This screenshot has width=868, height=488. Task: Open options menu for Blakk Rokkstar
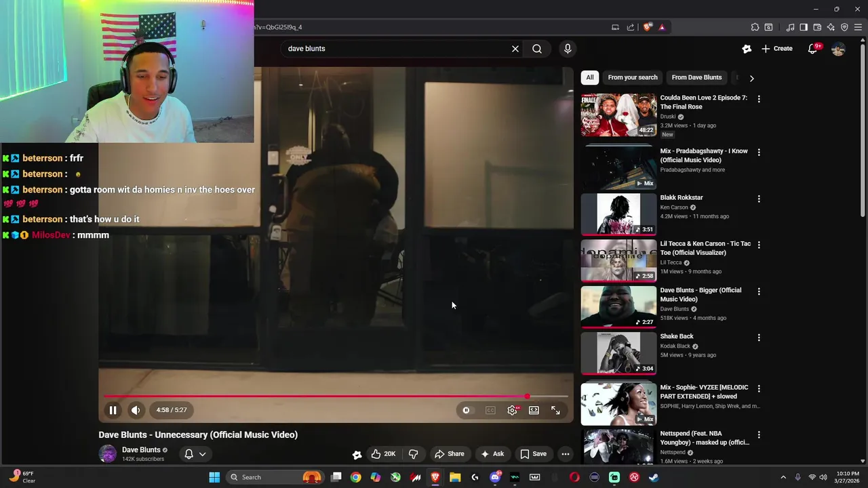(759, 199)
